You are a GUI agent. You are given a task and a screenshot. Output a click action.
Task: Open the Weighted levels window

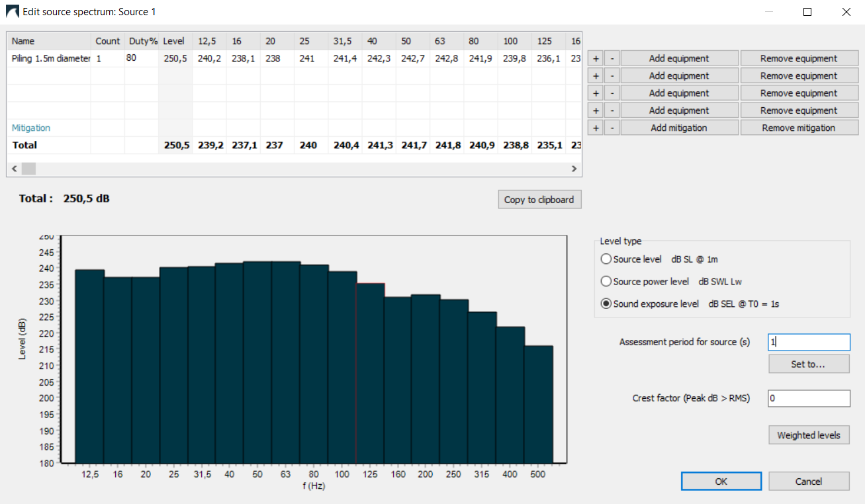click(809, 435)
